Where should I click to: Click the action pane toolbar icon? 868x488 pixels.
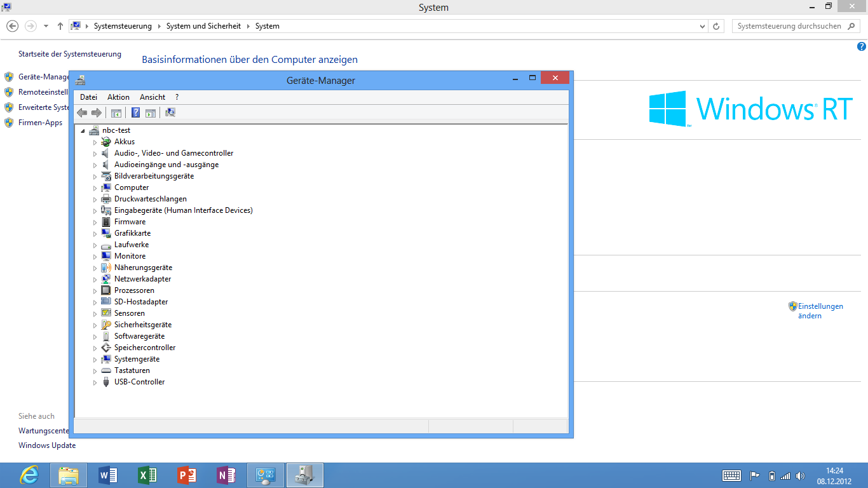(x=151, y=112)
